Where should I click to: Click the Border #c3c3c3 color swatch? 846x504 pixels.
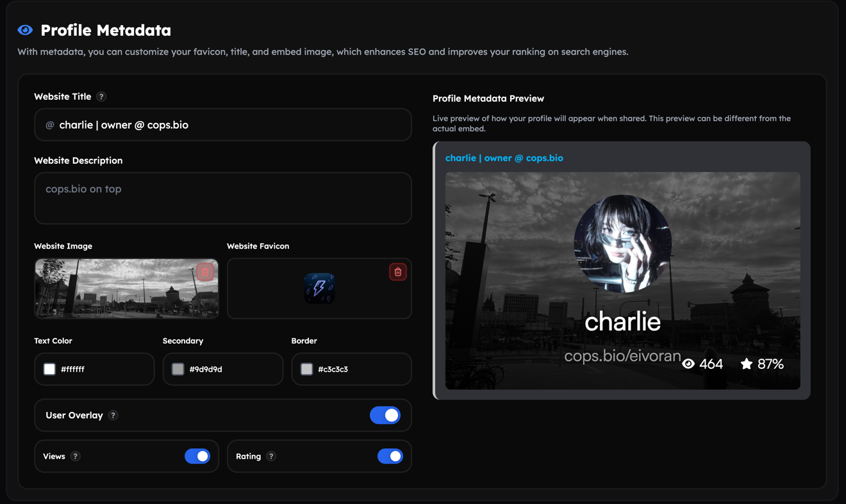point(306,369)
